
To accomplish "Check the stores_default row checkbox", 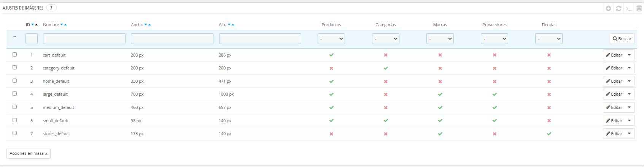I will [14, 133].
